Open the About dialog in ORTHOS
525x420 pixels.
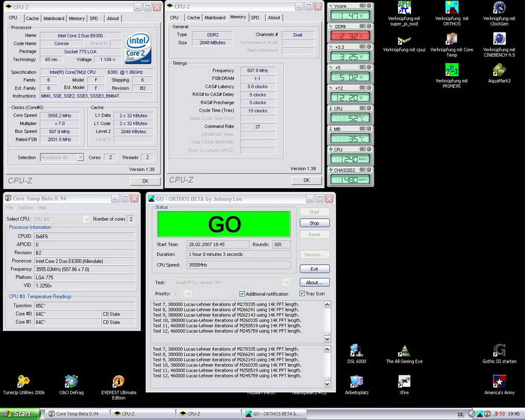pyautogui.click(x=314, y=283)
